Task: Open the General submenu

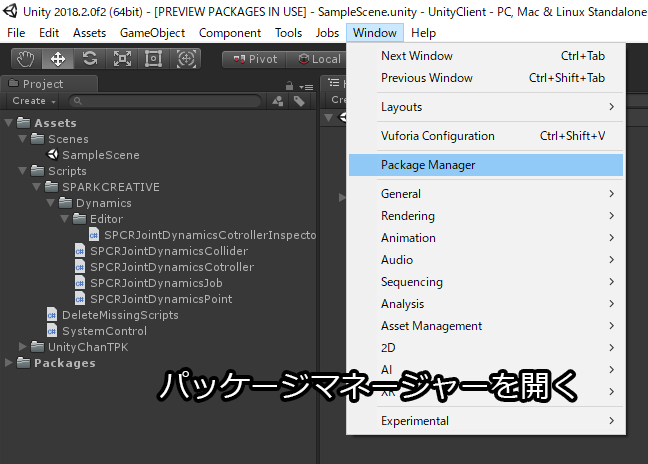Action: pyautogui.click(x=486, y=194)
